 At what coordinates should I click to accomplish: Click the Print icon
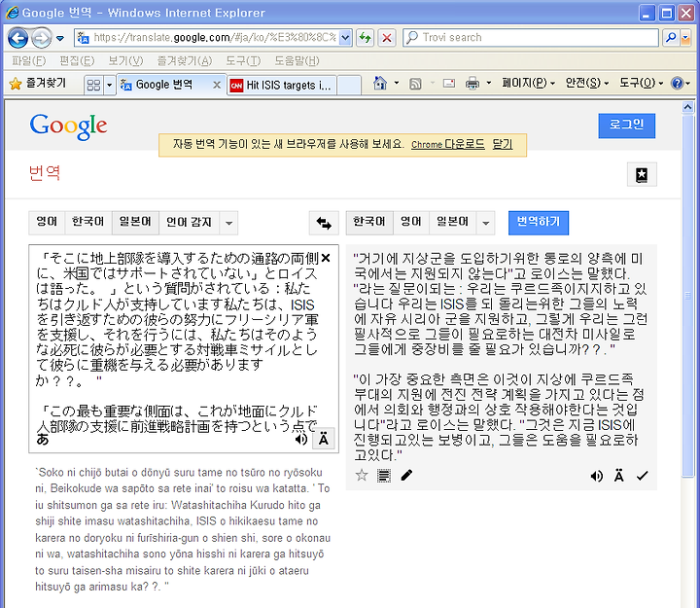pos(472,83)
